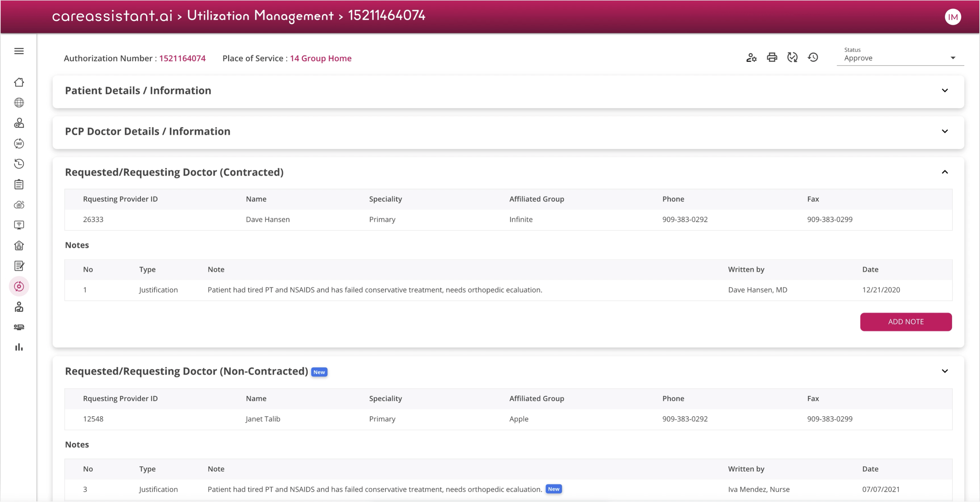Click the date 07/07/2021
The width and height of the screenshot is (980, 502).
tap(881, 489)
